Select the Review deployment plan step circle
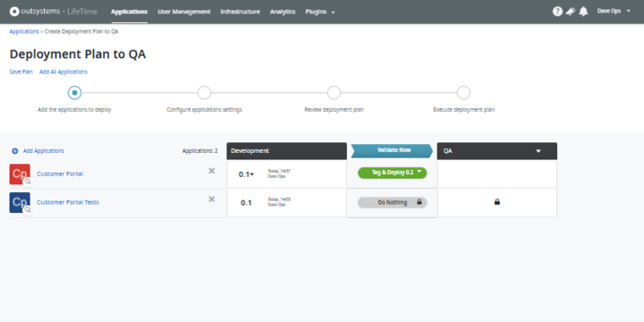The height and width of the screenshot is (322, 644). coord(334,93)
